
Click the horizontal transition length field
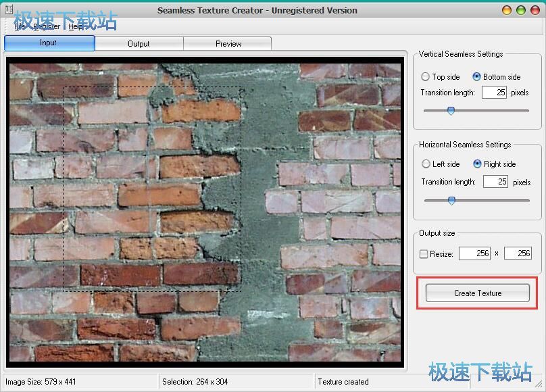coord(495,182)
